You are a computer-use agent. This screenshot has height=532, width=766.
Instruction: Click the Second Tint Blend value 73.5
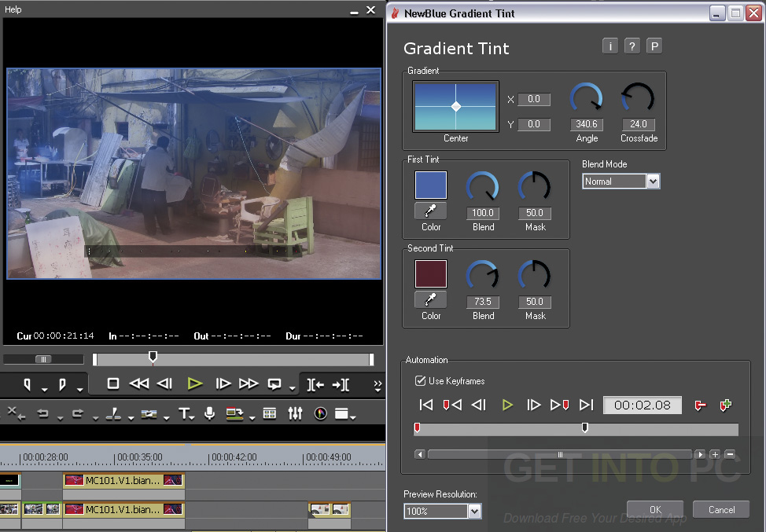click(483, 302)
